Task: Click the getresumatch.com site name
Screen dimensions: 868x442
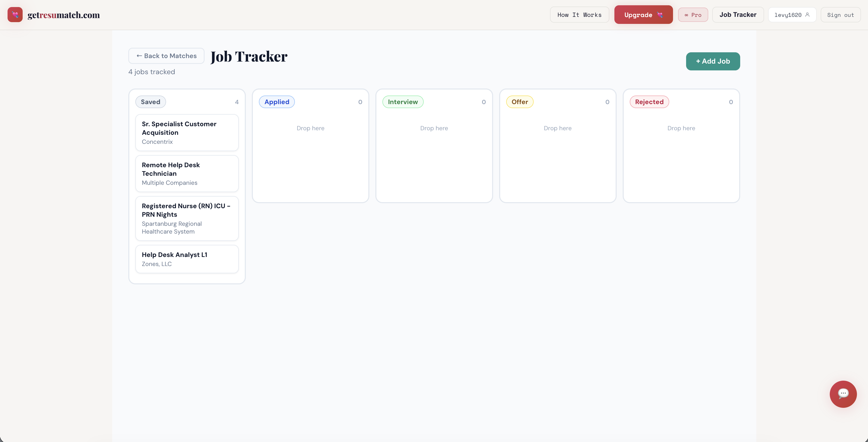Action: coord(64,15)
